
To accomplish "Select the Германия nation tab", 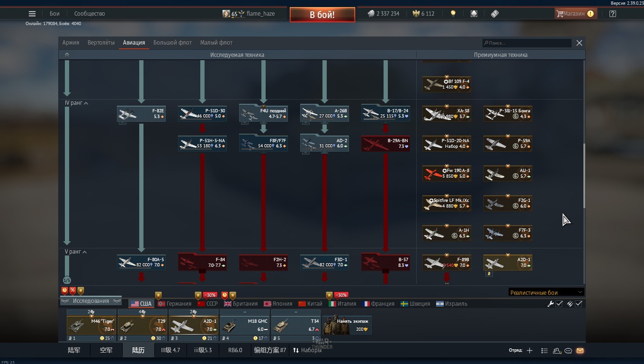I will click(174, 304).
